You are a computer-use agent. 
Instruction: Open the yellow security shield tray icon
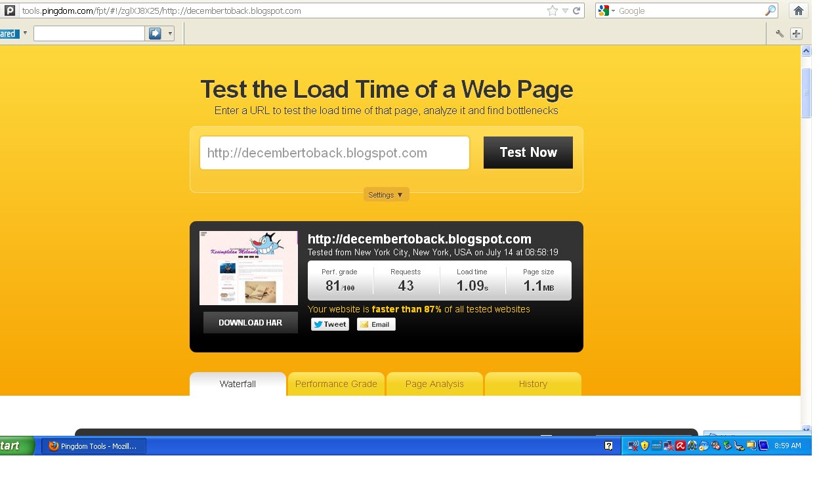pyautogui.click(x=644, y=446)
